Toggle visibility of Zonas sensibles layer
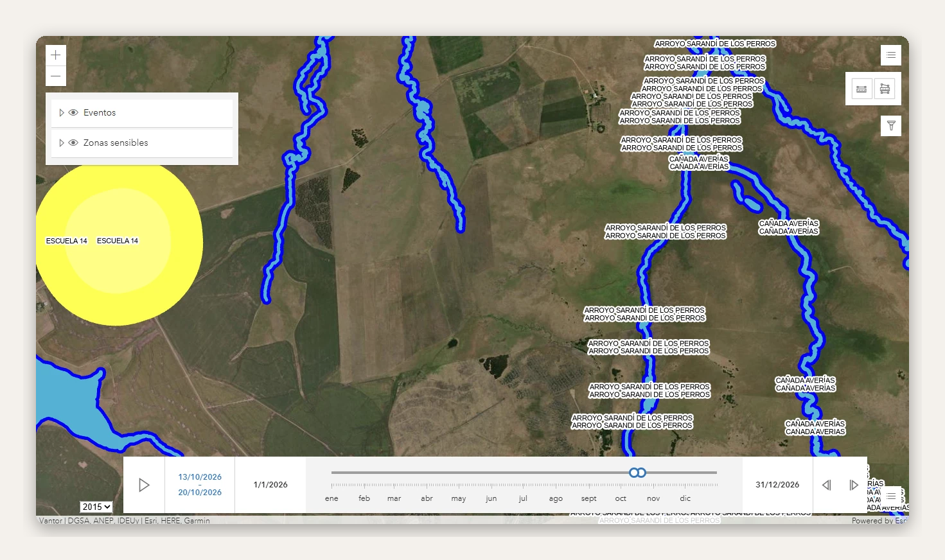 [73, 143]
